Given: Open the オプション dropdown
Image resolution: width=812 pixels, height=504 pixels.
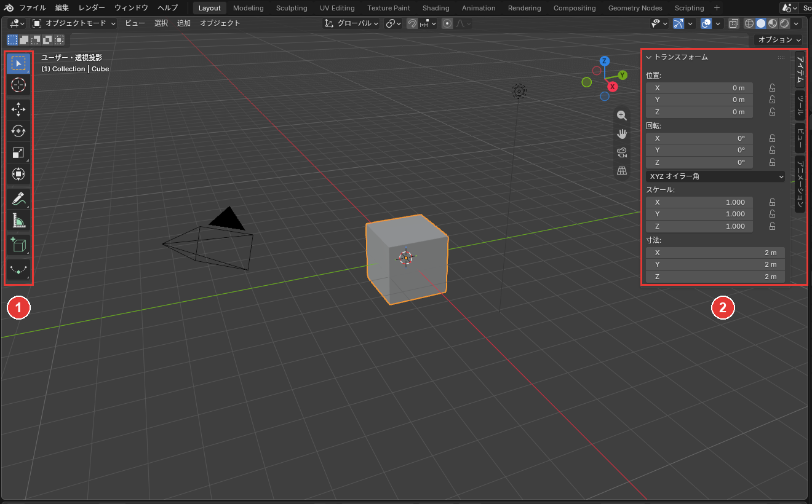Looking at the screenshot, I should (779, 39).
